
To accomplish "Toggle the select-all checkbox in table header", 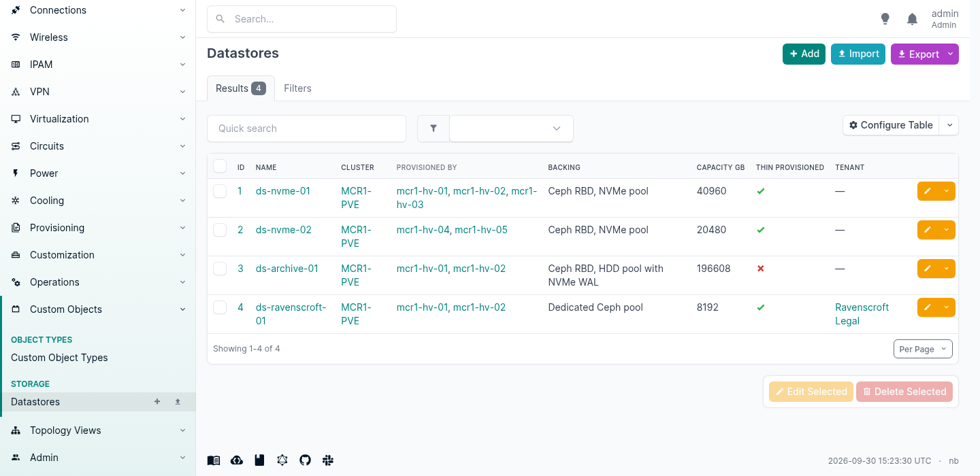I will 220,166.
